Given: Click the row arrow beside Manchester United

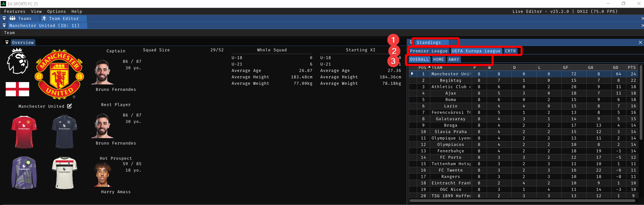Looking at the screenshot, I should (412, 74).
